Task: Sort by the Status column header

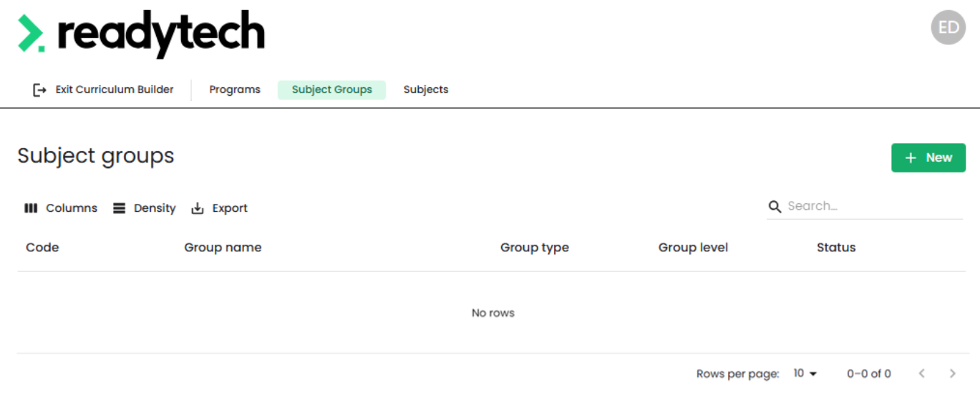Action: coord(836,248)
